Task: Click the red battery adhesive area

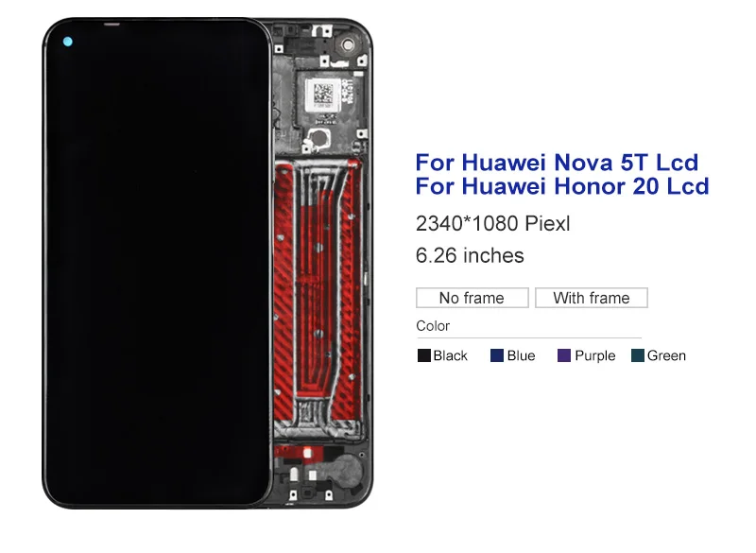Action: 318,294
